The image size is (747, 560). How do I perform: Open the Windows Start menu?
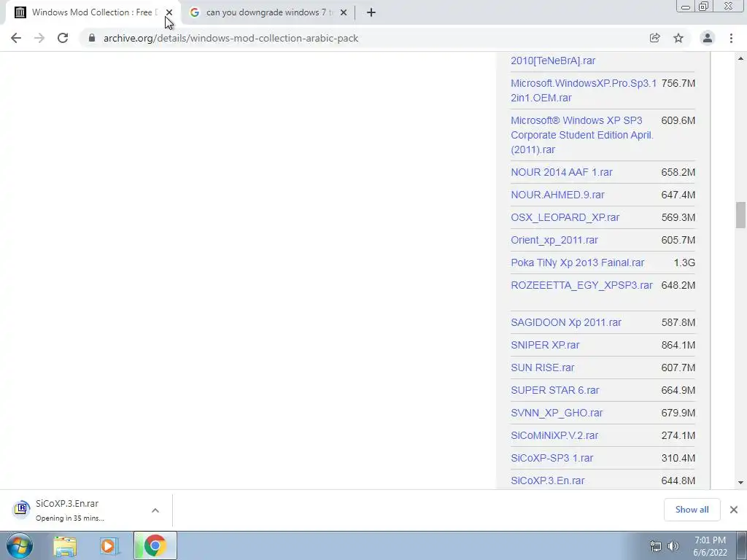click(x=20, y=545)
